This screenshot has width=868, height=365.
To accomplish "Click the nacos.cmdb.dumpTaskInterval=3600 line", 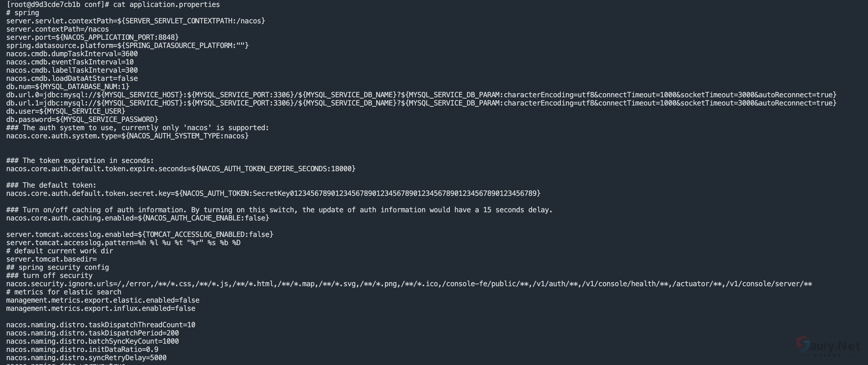I will click(x=72, y=54).
